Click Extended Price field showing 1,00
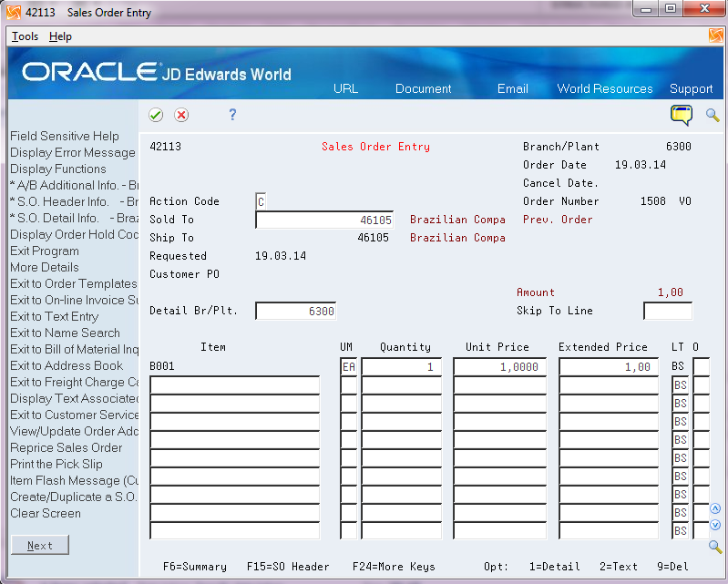Screen dimensions: 728x584 (609, 367)
